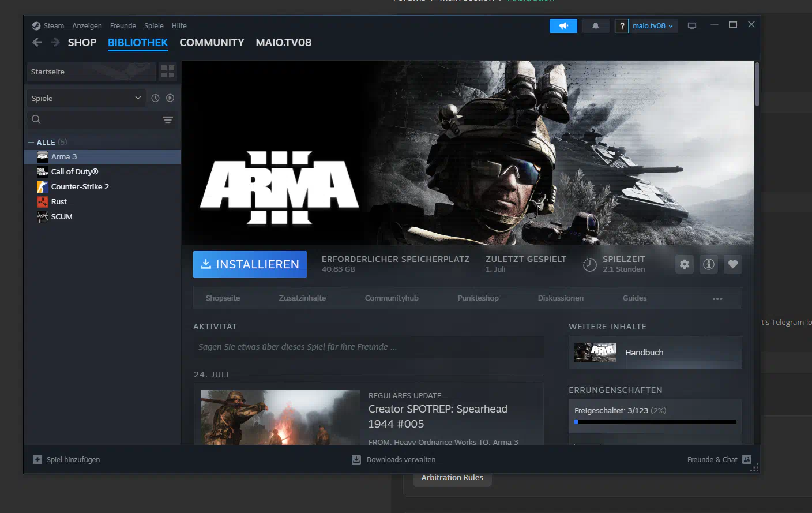Select Call of Duty game icon
The image size is (812, 513).
[43, 172]
